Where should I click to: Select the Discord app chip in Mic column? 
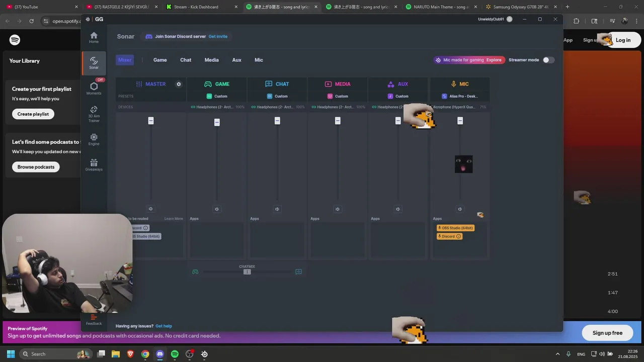coord(449,236)
